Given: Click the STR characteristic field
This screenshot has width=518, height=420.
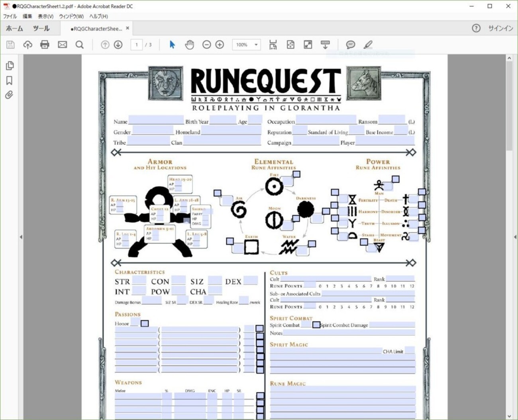Looking at the screenshot, I should [x=139, y=280].
